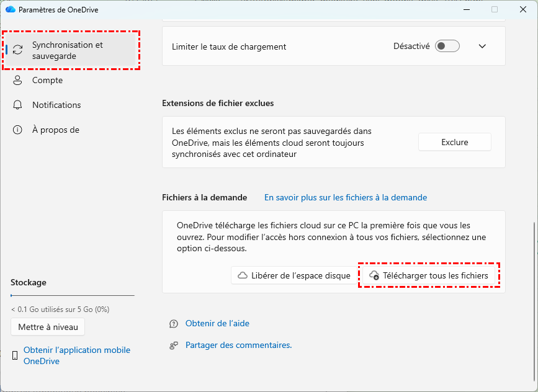The width and height of the screenshot is (538, 392).
Task: Close the Paramètres de OneDrive window
Action: (523, 9)
